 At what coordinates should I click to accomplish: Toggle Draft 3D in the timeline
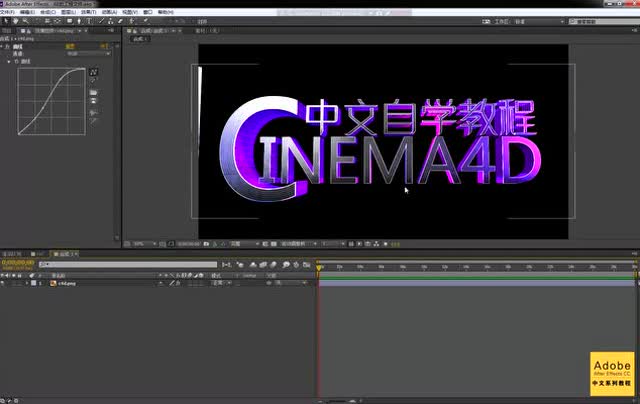pyautogui.click(x=240, y=265)
